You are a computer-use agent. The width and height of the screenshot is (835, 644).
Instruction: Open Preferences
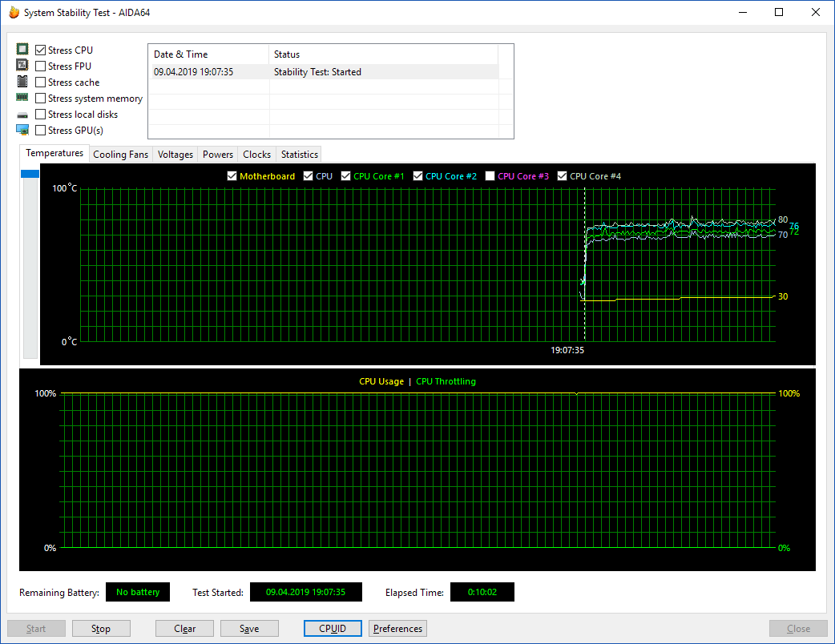click(397, 629)
